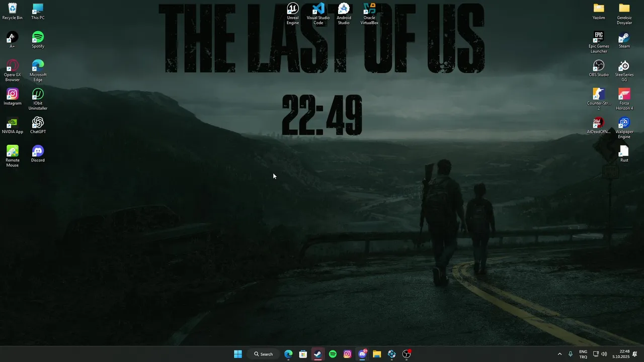This screenshot has width=644, height=362.
Task: Open Microsoft Store from the taskbar
Action: coord(303,354)
